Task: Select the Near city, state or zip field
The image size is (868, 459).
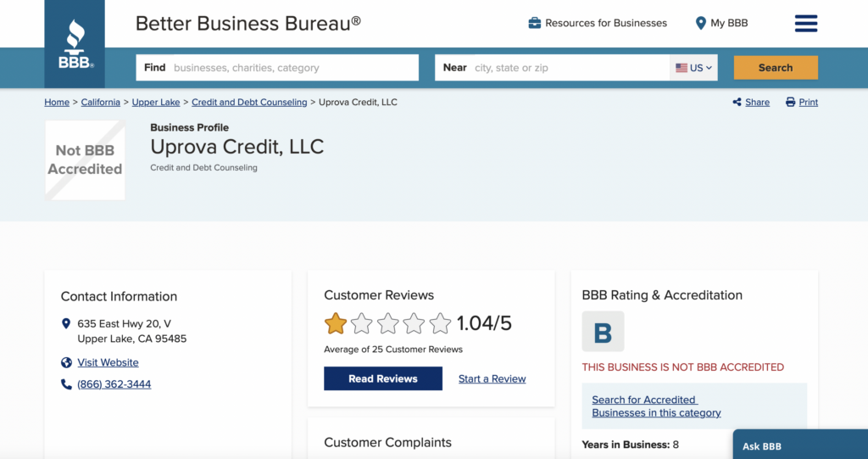Action: tap(553, 68)
